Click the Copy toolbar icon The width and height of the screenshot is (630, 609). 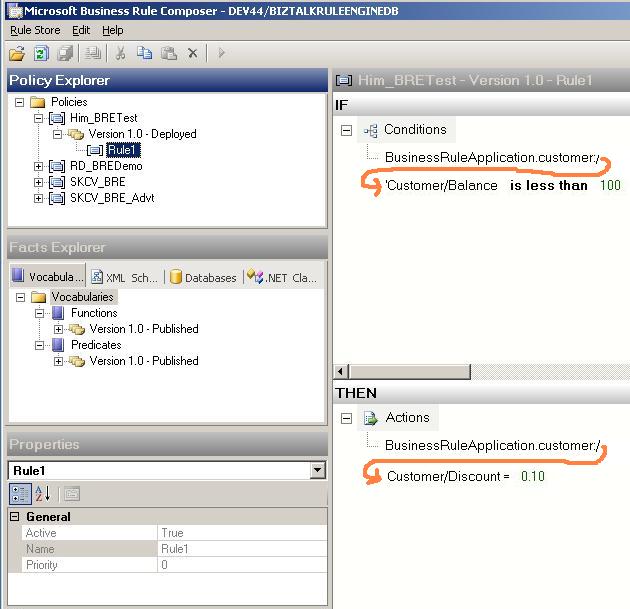pyautogui.click(x=144, y=53)
